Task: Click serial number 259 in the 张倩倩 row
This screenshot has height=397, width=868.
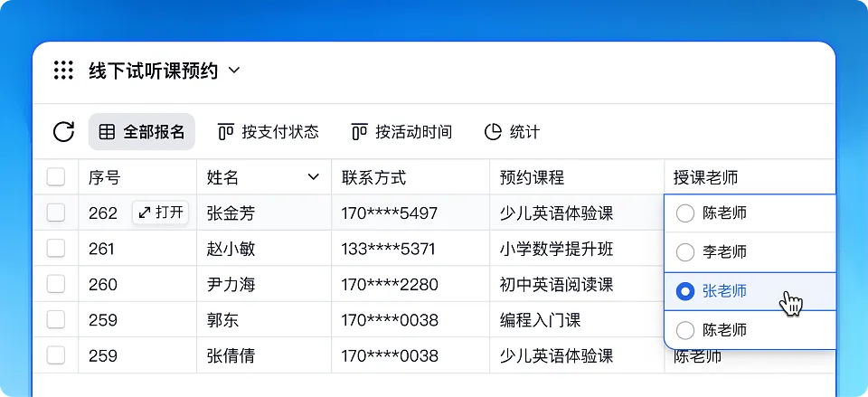Action: 103,355
